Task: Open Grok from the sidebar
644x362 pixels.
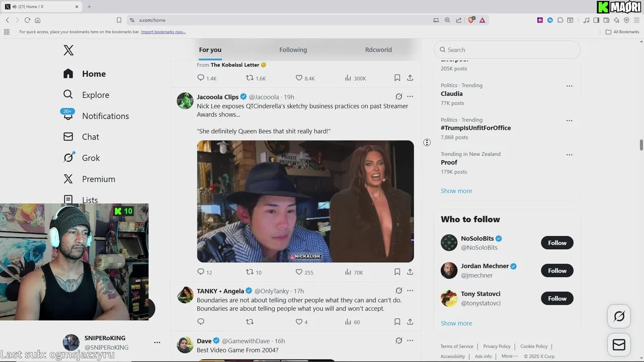Action: [82, 158]
